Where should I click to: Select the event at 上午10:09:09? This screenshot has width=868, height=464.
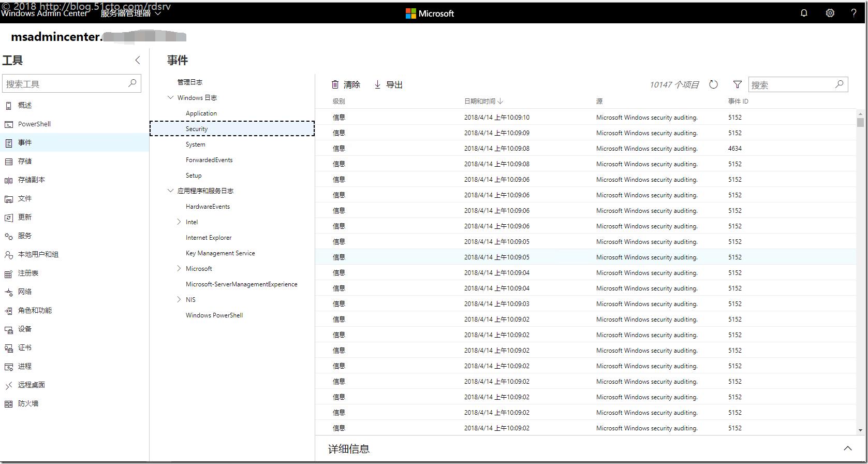point(586,133)
